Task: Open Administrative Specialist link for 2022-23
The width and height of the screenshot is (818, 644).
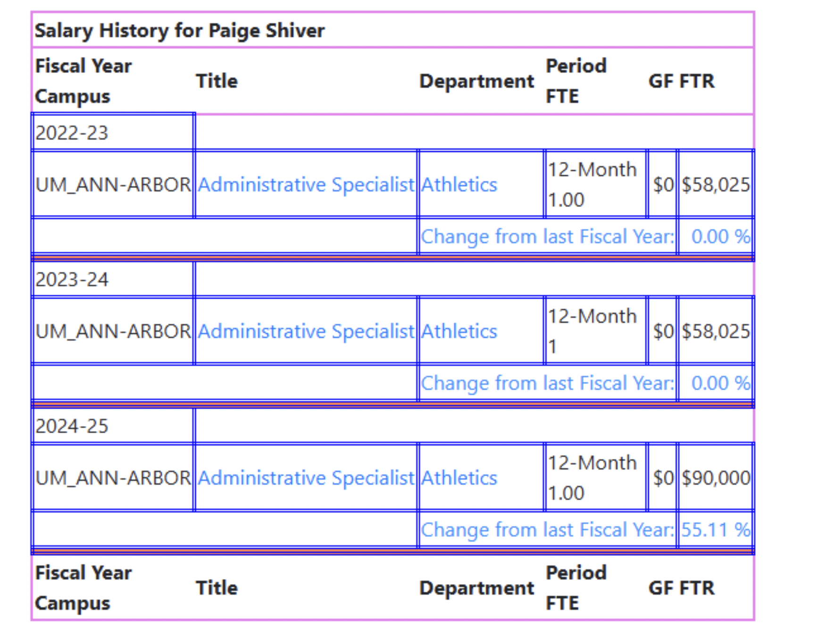Action: tap(306, 184)
